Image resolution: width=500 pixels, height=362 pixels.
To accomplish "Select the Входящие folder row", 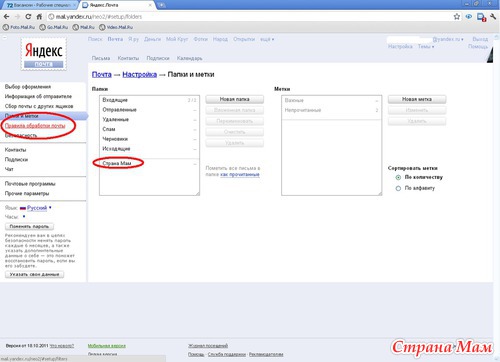I will [x=149, y=100].
